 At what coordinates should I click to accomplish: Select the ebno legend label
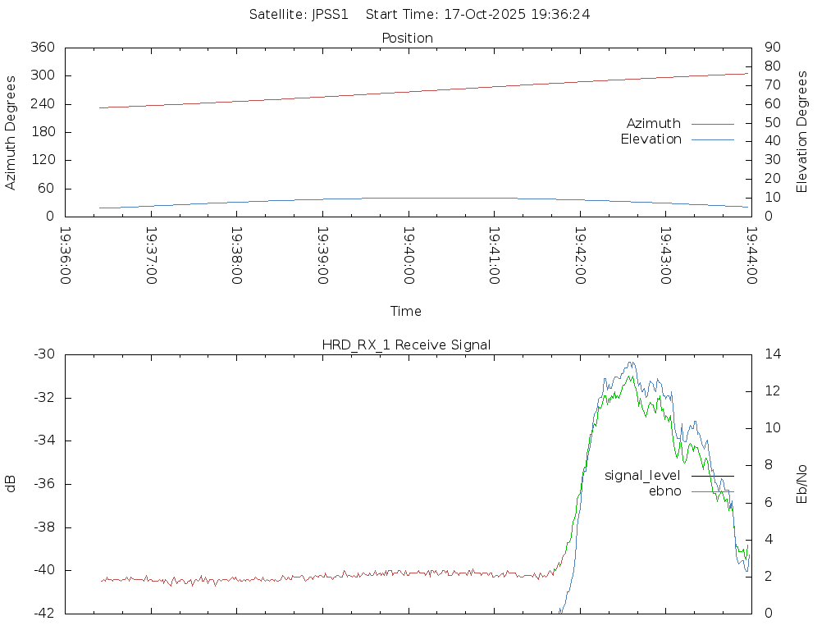664,491
